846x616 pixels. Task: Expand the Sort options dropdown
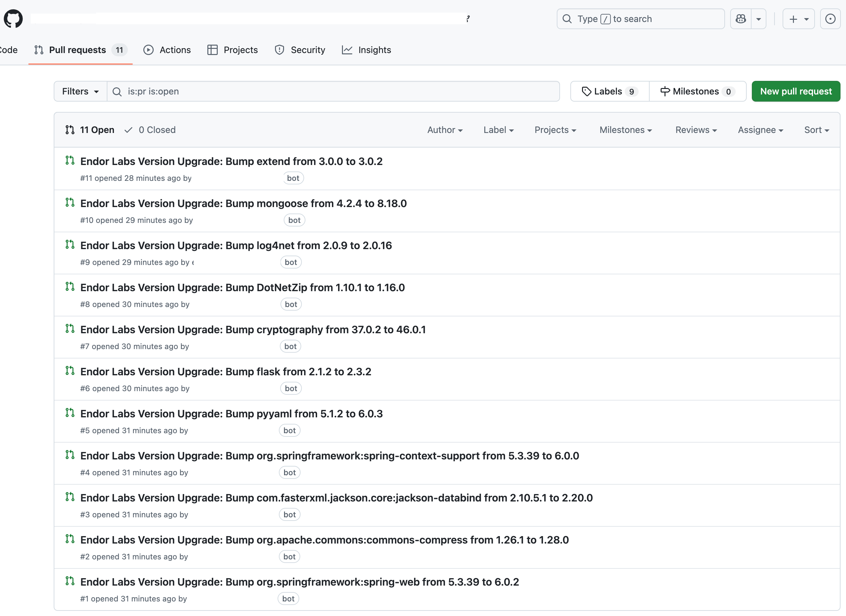point(817,130)
